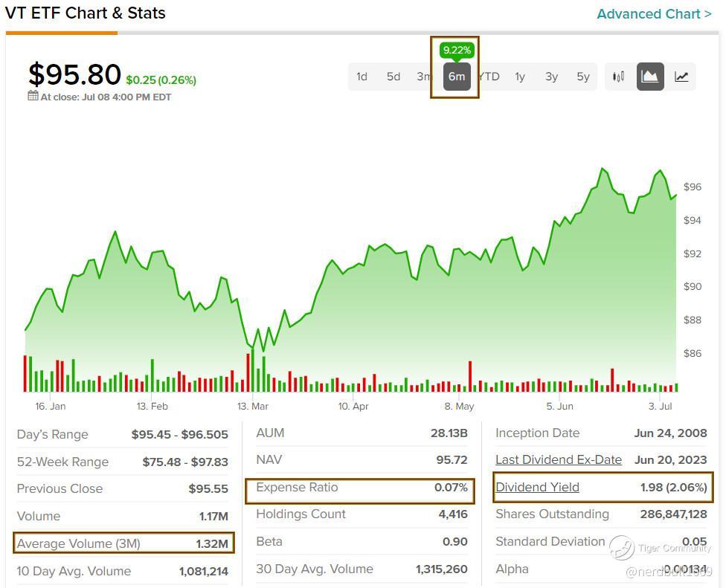726x588 pixels.
Task: Click the Day's Range value $95.45 - $96.505
Action: (180, 434)
